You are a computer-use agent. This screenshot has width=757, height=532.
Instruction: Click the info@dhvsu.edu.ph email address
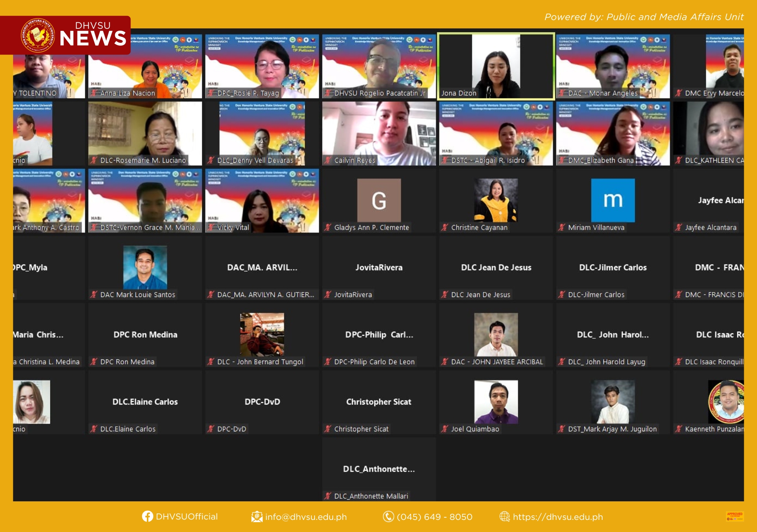306,517
